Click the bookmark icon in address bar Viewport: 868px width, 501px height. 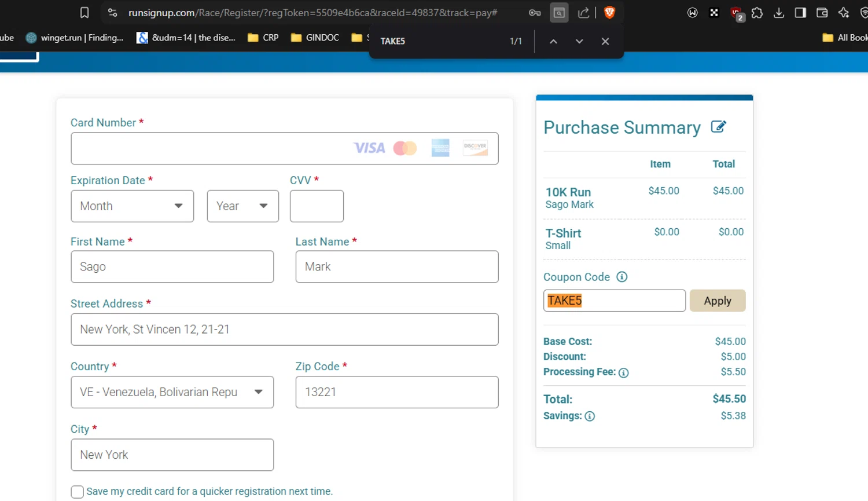84,13
